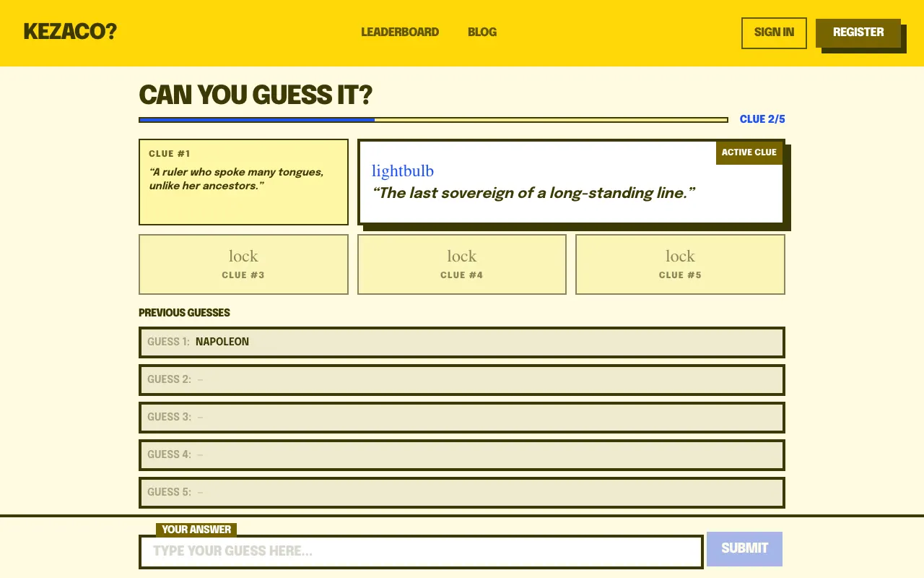This screenshot has width=924, height=578.
Task: Click the clue progress bar
Action: [x=433, y=120]
